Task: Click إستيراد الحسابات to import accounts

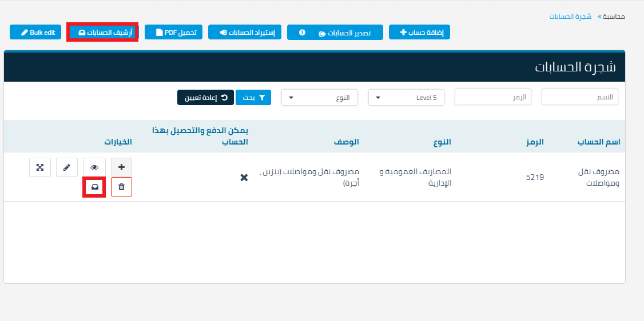Action: pyautogui.click(x=245, y=33)
